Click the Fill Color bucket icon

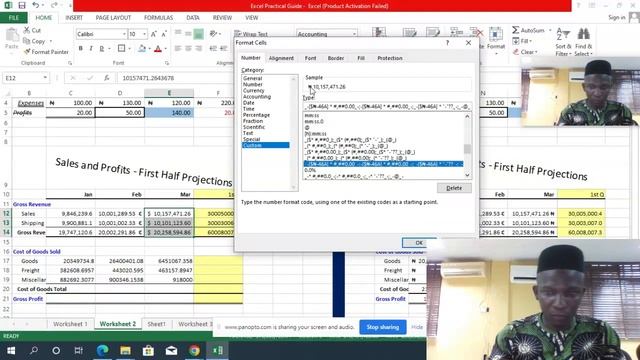pos(142,49)
